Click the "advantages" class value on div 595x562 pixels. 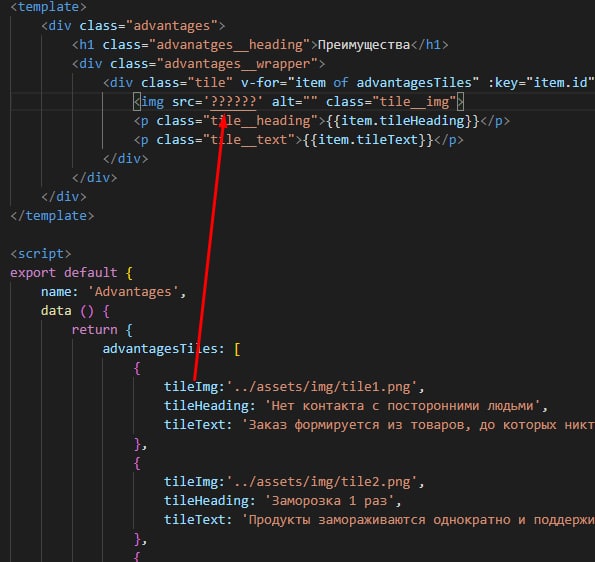click(x=172, y=26)
